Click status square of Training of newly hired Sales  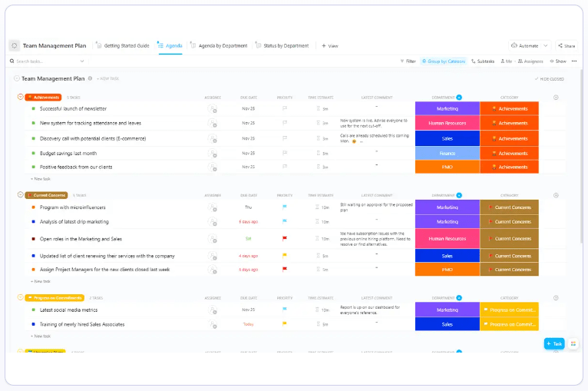click(33, 324)
